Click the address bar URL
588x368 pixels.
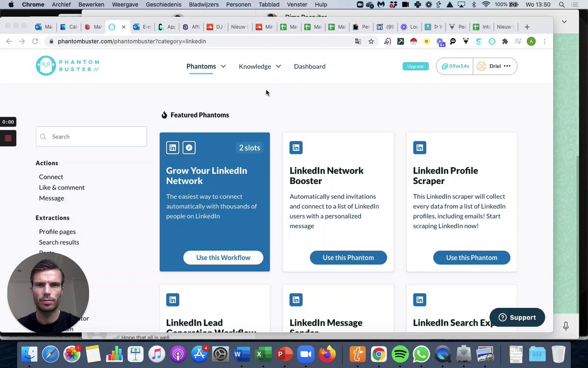132,41
